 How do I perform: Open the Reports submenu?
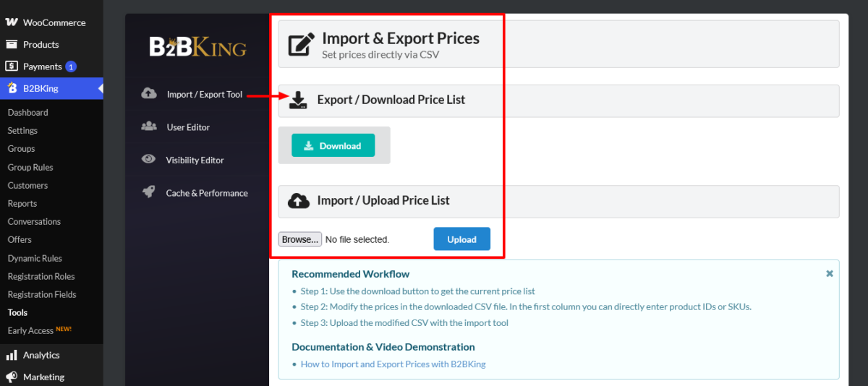22,203
